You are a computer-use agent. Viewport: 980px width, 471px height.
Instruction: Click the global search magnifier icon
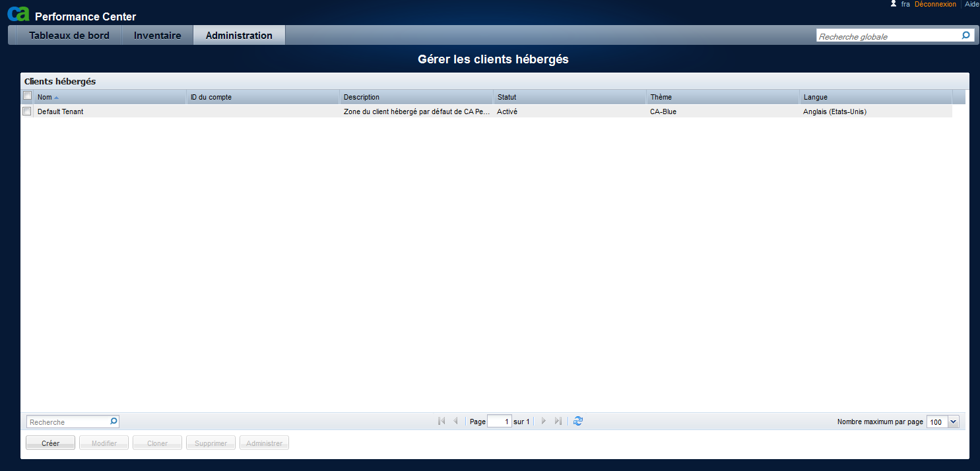966,36
